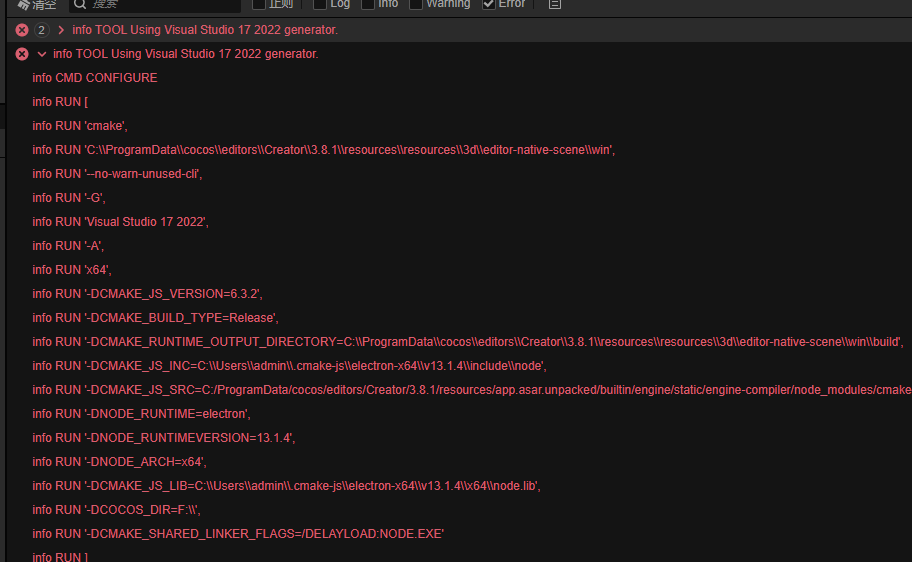Select the editor-native-scene\\win path line
Screen dimensions: 912x562
click(x=323, y=150)
